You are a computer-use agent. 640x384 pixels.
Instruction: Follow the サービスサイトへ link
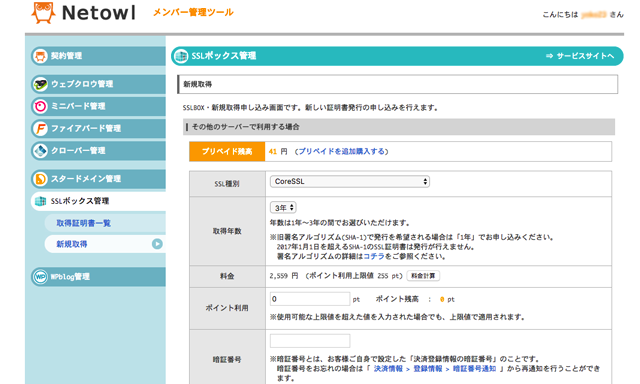click(580, 56)
